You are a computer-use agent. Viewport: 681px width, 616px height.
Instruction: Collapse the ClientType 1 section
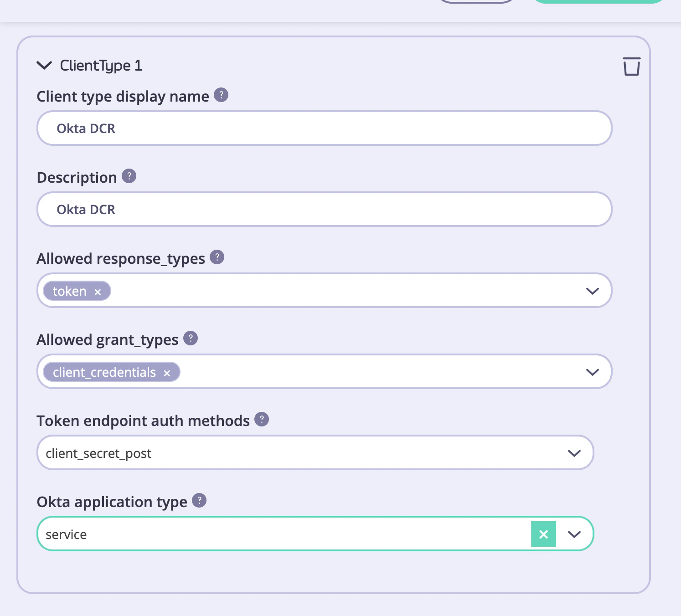coord(44,65)
